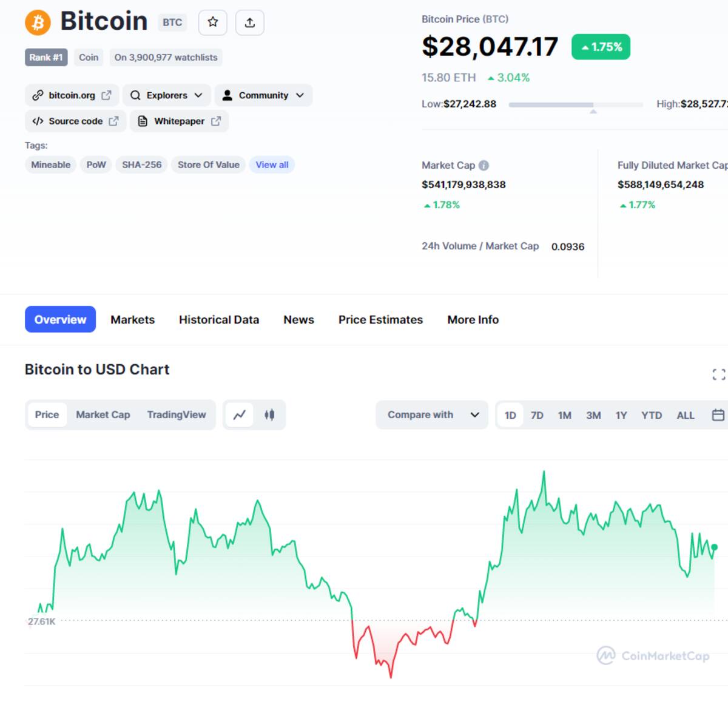Switch to line chart icon
The width and height of the screenshot is (728, 707).
click(240, 414)
